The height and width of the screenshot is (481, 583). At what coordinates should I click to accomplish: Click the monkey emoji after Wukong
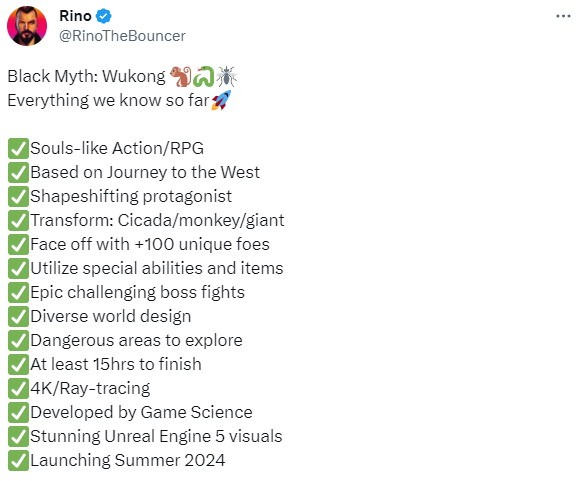coord(180,77)
